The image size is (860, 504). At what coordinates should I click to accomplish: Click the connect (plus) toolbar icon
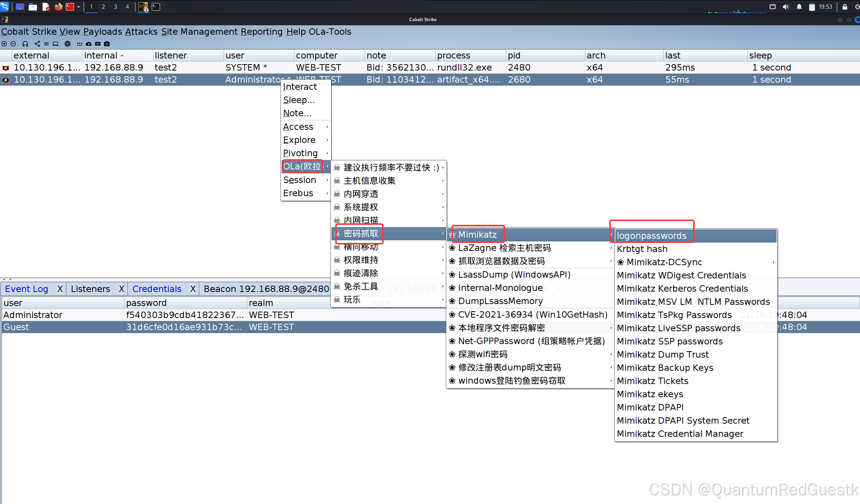click(4, 44)
